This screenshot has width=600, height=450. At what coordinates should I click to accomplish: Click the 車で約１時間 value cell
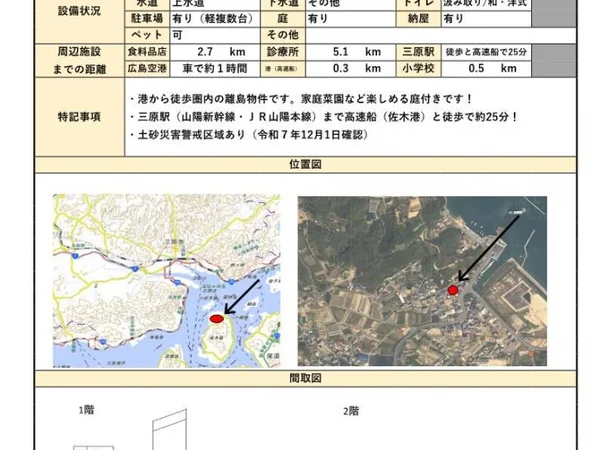tap(215, 68)
